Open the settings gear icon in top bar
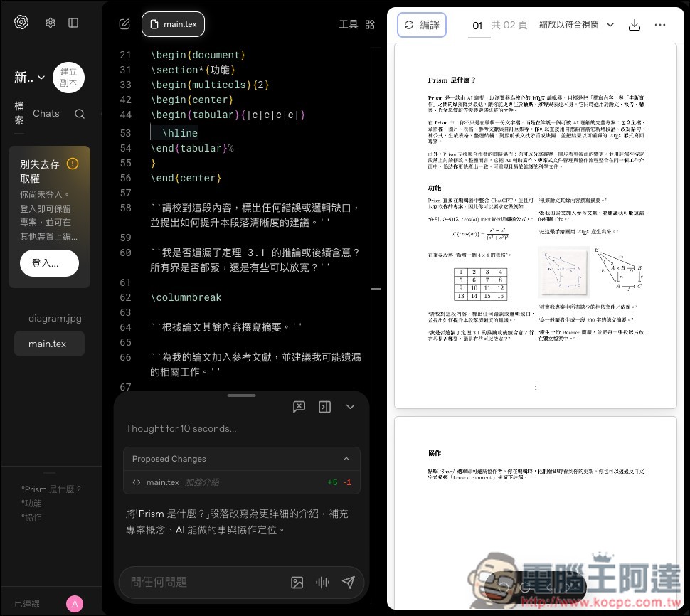The height and width of the screenshot is (616, 690). (x=50, y=22)
